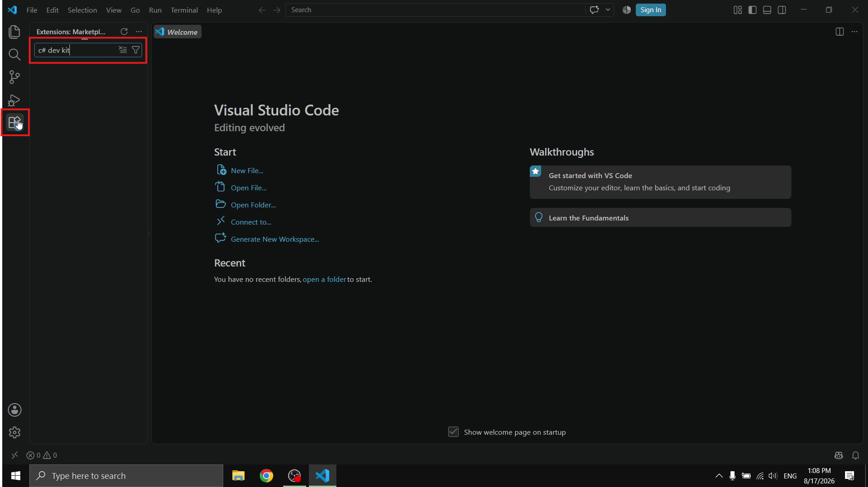Uncheck Show welcome page on startup
Screen dimensions: 868x487
pos(453,432)
